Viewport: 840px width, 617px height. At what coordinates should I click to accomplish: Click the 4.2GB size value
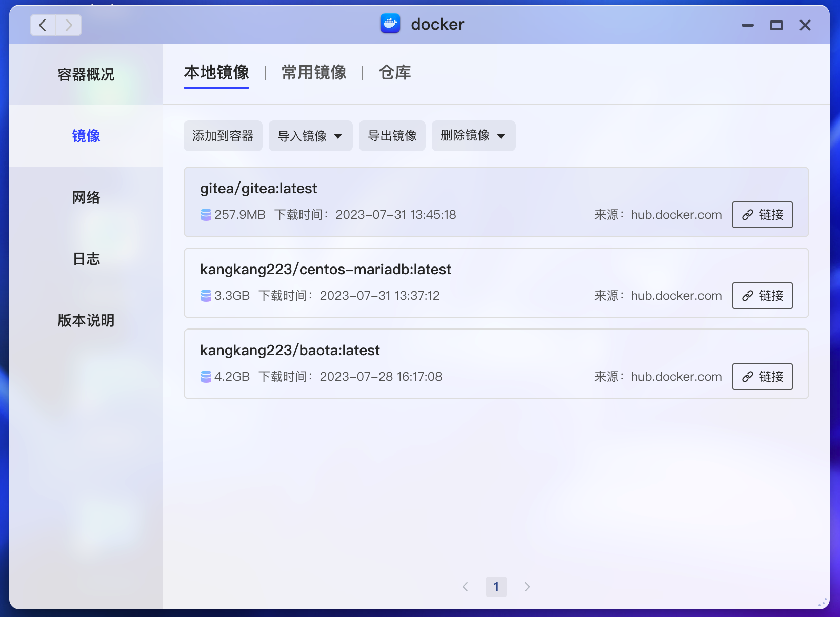tap(232, 377)
